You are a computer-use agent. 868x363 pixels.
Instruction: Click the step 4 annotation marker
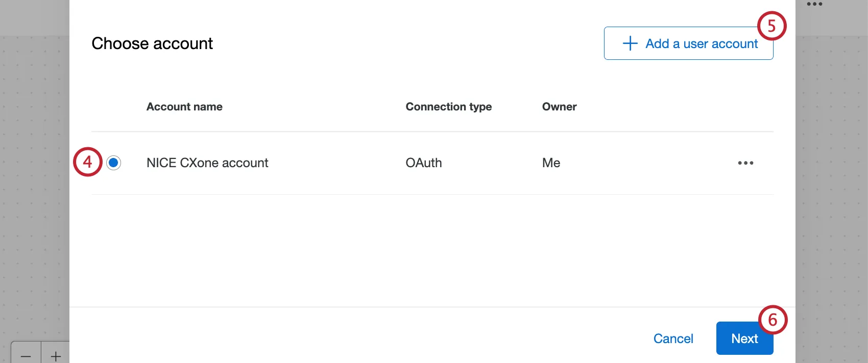pos(88,162)
